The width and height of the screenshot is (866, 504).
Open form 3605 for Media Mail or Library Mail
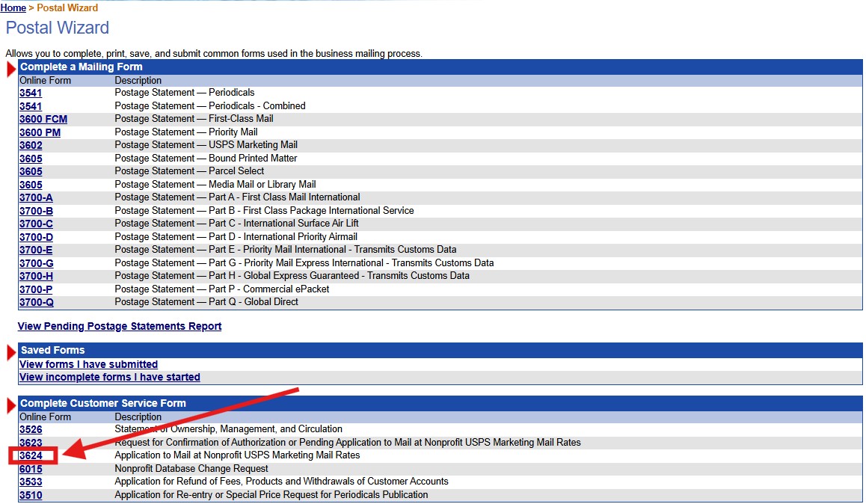click(x=31, y=185)
